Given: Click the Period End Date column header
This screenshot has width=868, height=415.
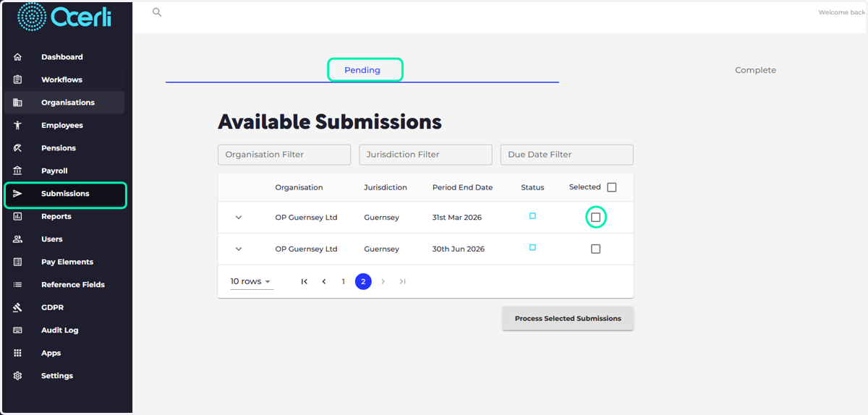Looking at the screenshot, I should [462, 187].
